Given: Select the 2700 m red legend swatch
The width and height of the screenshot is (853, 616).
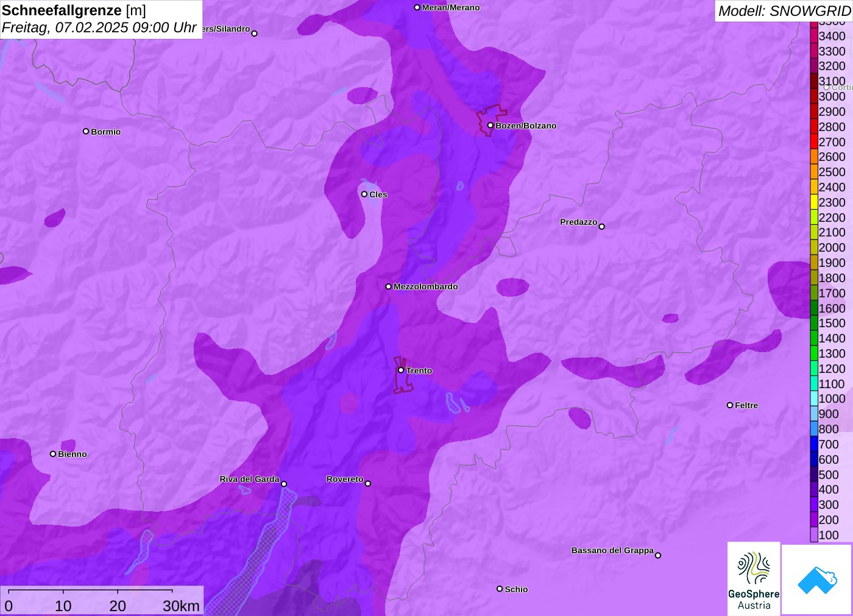Looking at the screenshot, I should point(814,142).
